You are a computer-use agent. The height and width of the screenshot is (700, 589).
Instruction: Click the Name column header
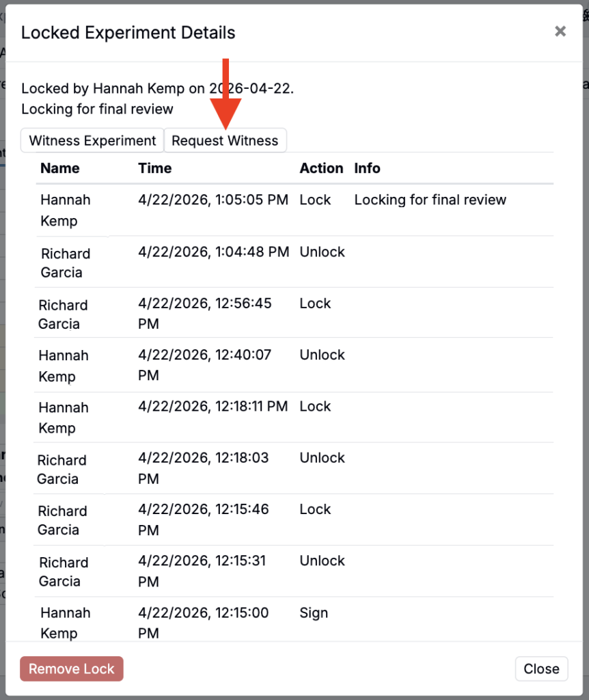point(60,168)
